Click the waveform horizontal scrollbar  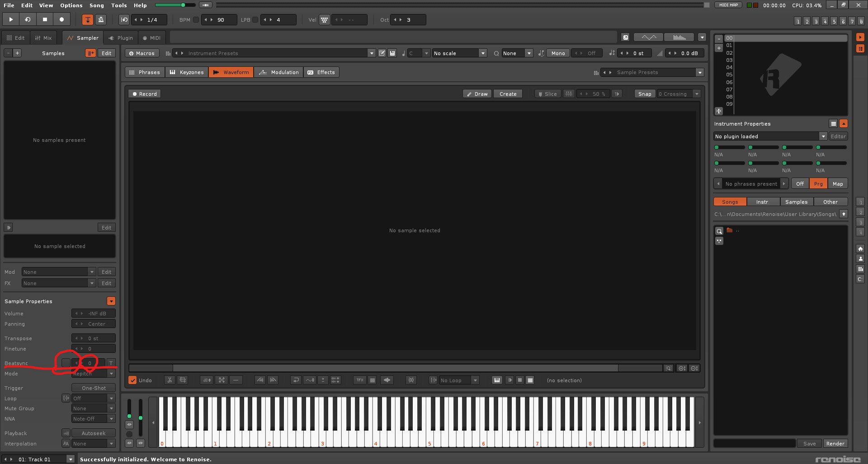[x=396, y=368]
